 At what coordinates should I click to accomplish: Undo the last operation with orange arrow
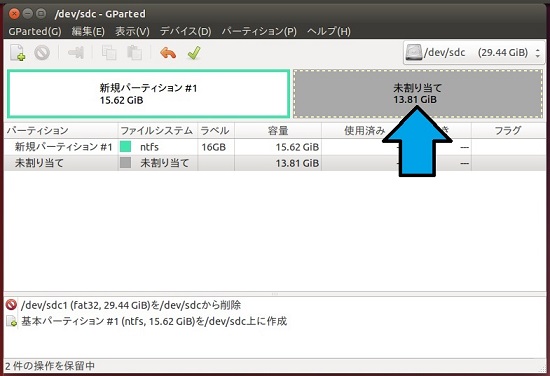(168, 53)
